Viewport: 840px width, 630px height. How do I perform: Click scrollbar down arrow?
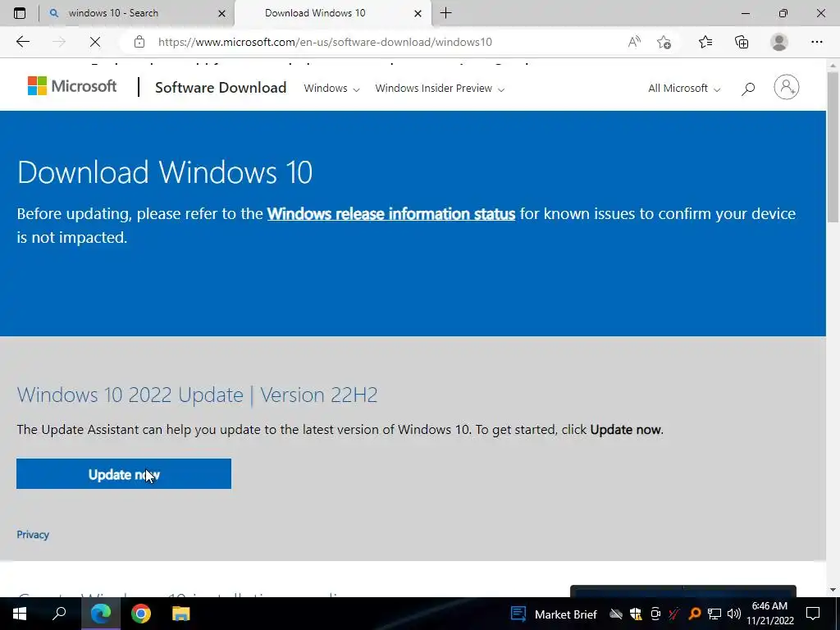tap(833, 590)
